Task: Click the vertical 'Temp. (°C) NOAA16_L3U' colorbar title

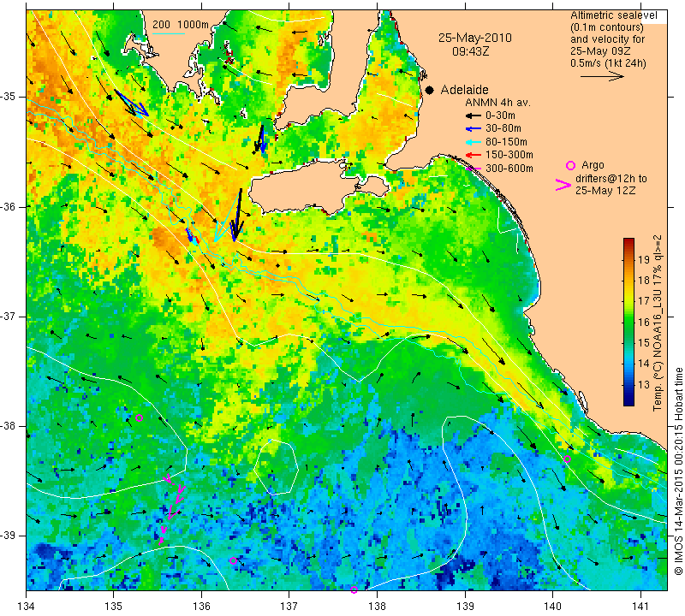Action: point(658,323)
